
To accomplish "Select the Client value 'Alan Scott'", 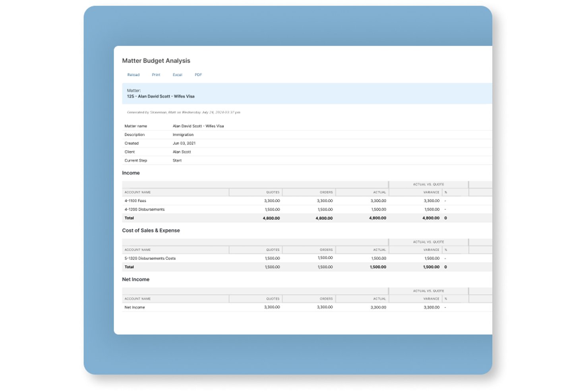I will tap(182, 152).
